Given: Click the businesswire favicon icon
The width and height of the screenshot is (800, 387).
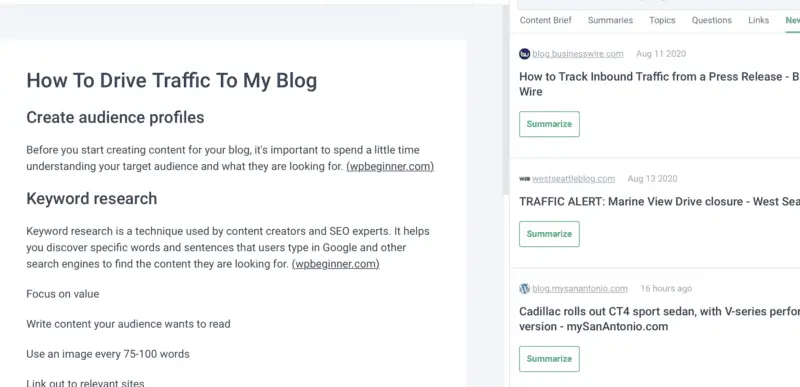Looking at the screenshot, I should click(524, 54).
